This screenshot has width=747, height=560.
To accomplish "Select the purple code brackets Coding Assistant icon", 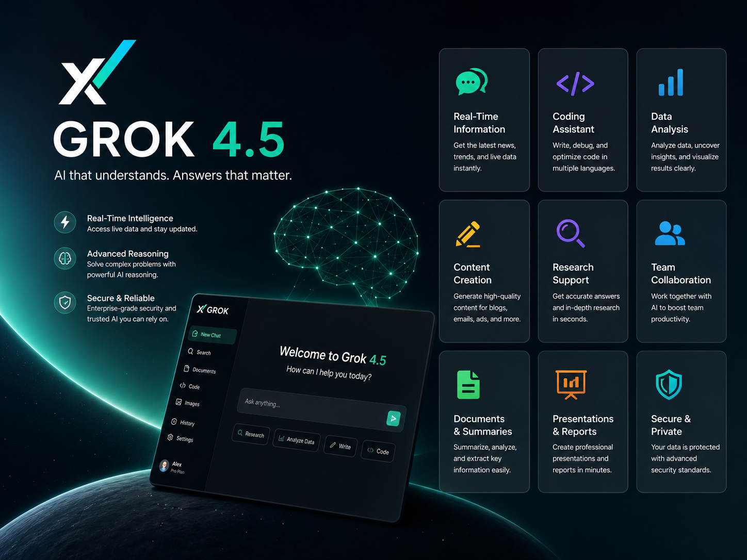I will click(x=575, y=84).
